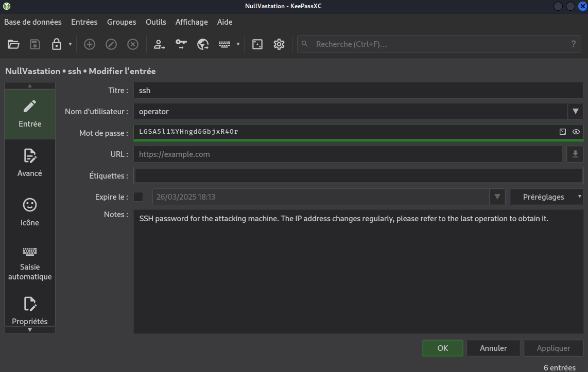Click the edit entry pencil-circle icon
Screen dimensions: 588x372
pyautogui.click(x=111, y=44)
